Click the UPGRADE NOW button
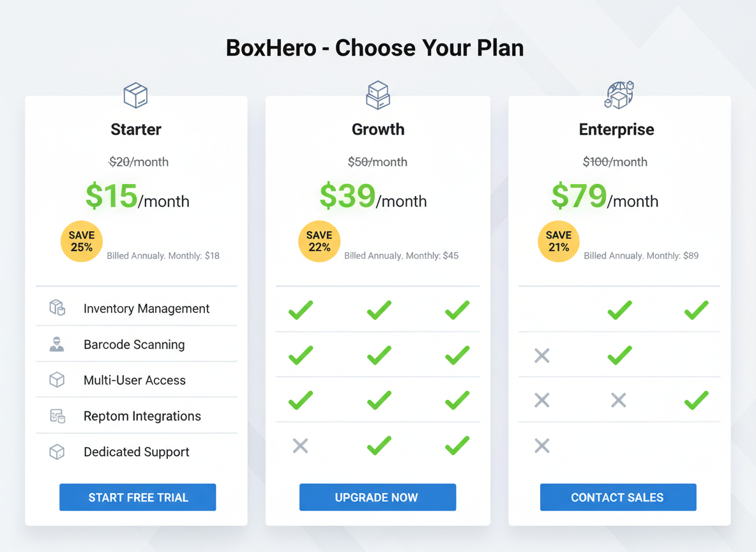This screenshot has height=552, width=756. [377, 497]
